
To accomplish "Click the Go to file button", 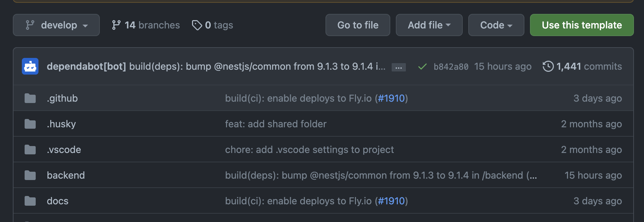I will click(358, 25).
